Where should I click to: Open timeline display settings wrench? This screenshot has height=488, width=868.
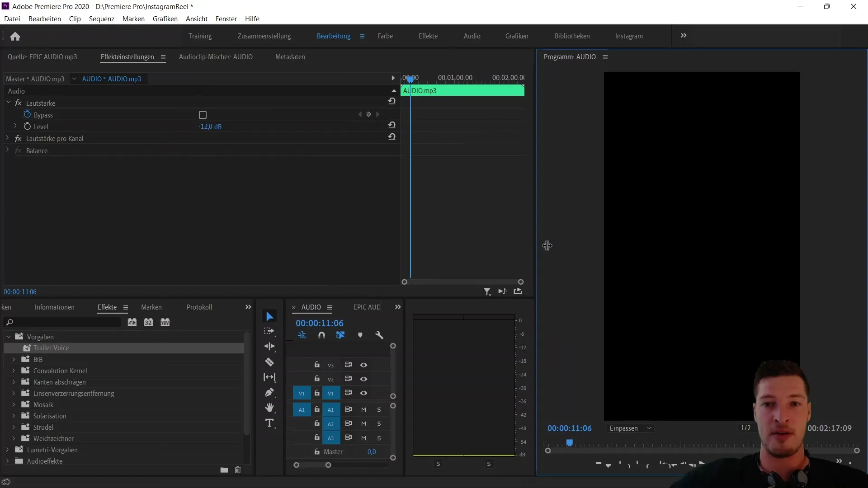(379, 335)
